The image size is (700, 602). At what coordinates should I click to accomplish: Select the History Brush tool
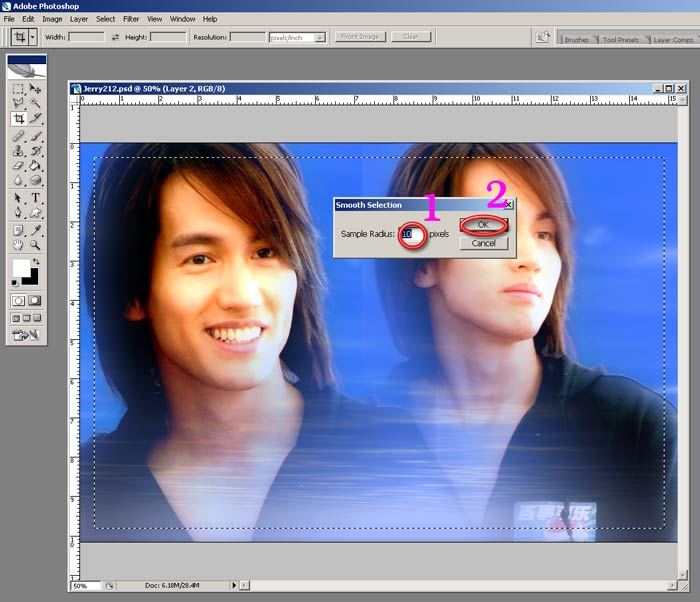tap(35, 151)
